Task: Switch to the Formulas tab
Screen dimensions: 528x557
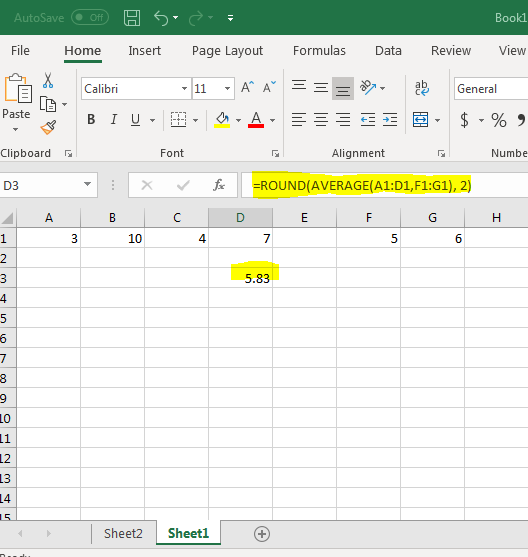Action: point(319,50)
